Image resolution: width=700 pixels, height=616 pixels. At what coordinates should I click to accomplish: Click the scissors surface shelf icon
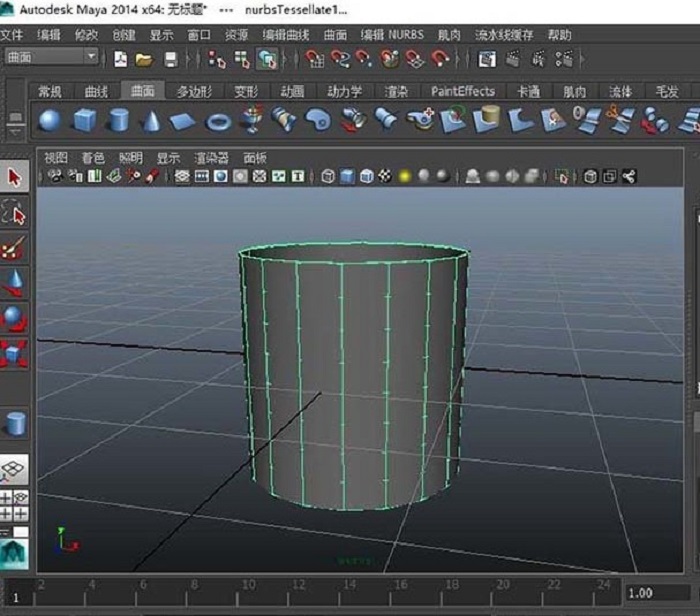coord(621,120)
